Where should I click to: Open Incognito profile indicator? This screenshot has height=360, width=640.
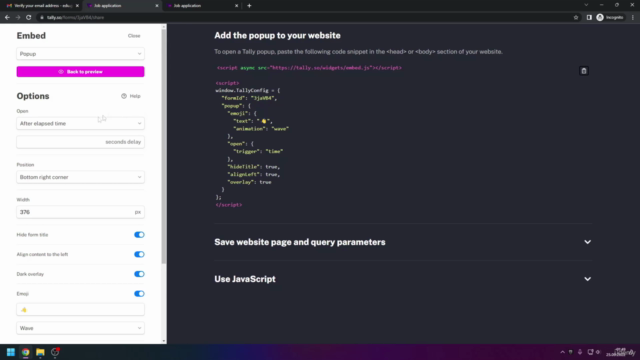pos(610,18)
